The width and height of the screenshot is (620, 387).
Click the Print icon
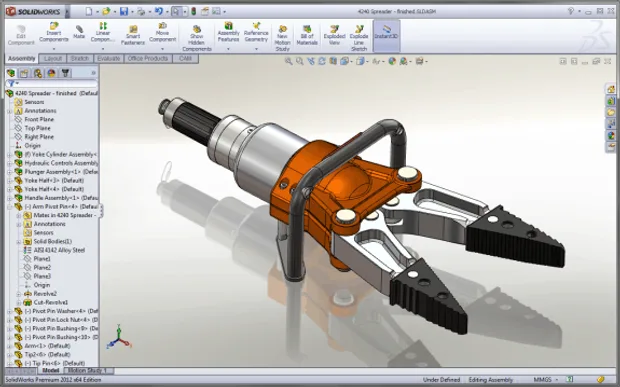pos(141,11)
